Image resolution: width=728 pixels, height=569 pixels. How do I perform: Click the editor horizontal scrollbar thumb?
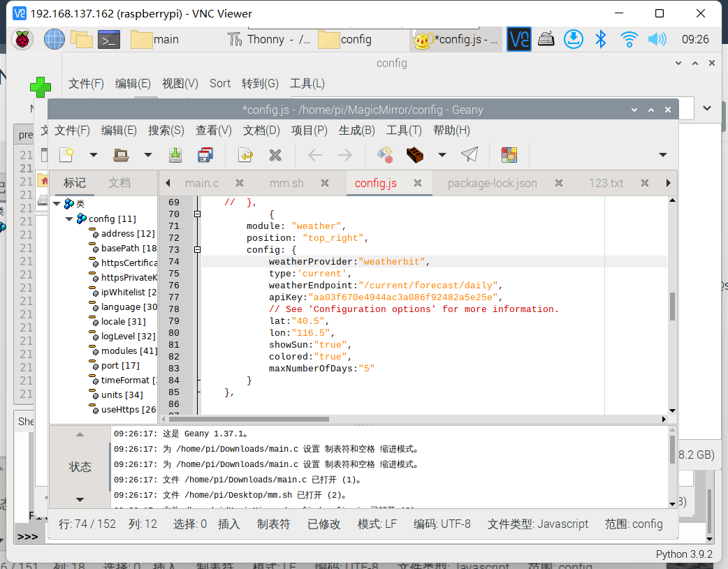pyautogui.click(x=248, y=419)
